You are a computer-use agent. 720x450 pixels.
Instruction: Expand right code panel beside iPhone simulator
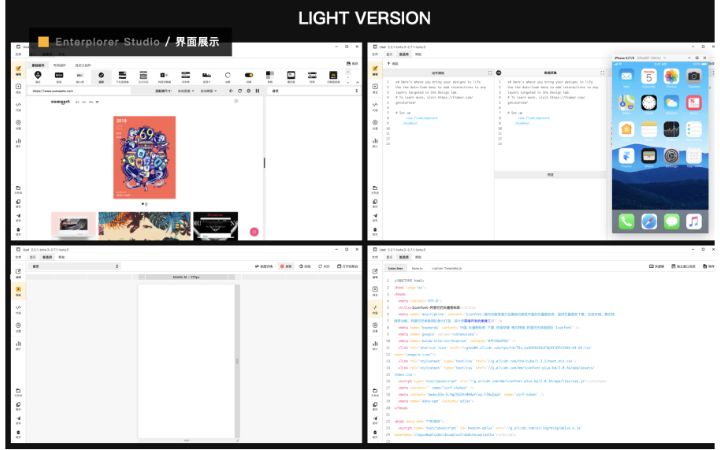coord(602,73)
